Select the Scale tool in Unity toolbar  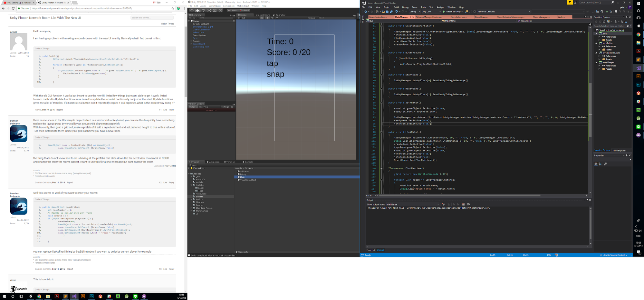point(209,10)
